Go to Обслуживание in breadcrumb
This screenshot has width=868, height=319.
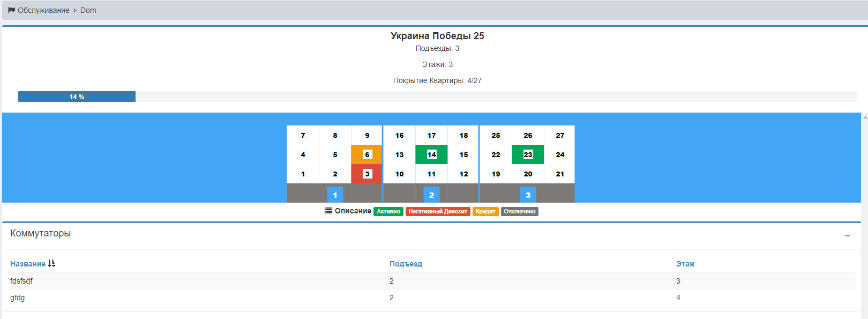43,10
